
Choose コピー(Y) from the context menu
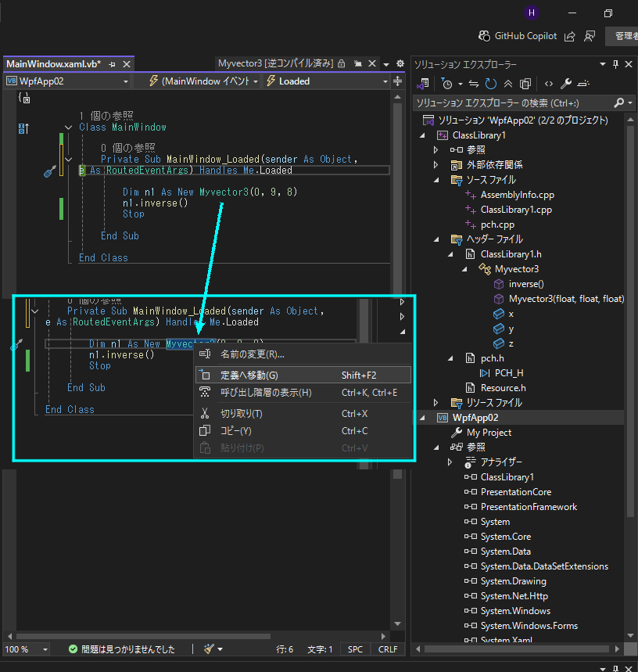tap(303, 431)
